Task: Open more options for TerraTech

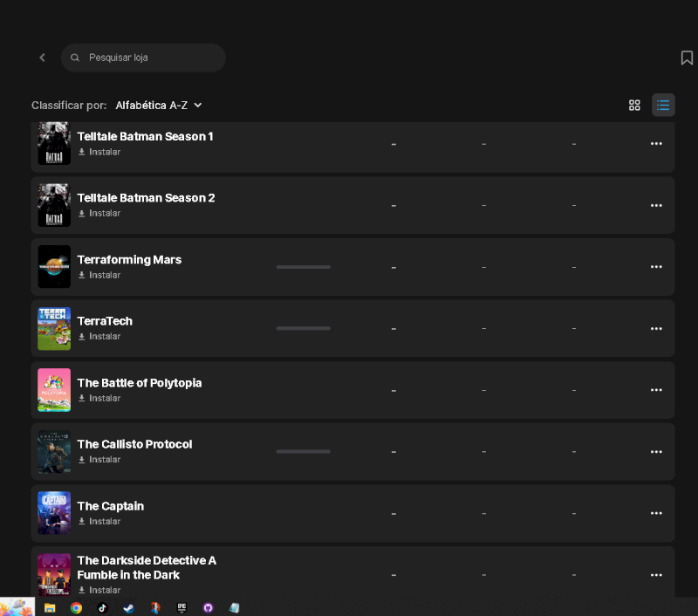Action: tap(656, 328)
